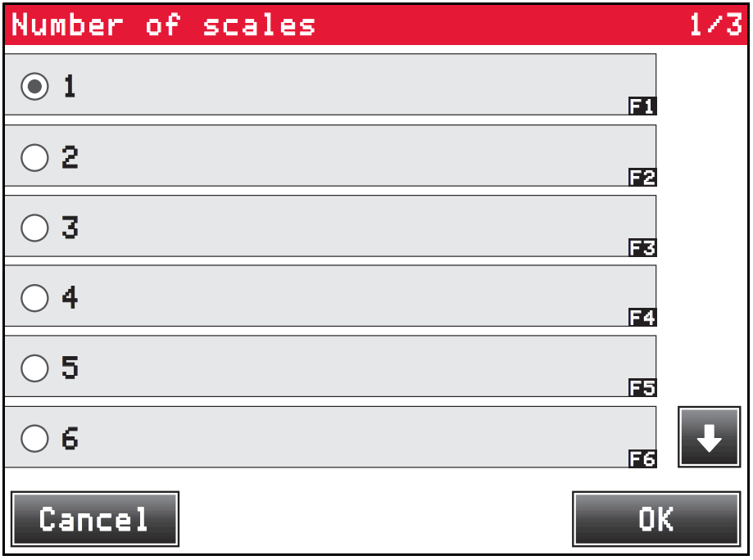Image resolution: width=753 pixels, height=560 pixels.
Task: Click the number label 6 in list
Action: click(70, 439)
